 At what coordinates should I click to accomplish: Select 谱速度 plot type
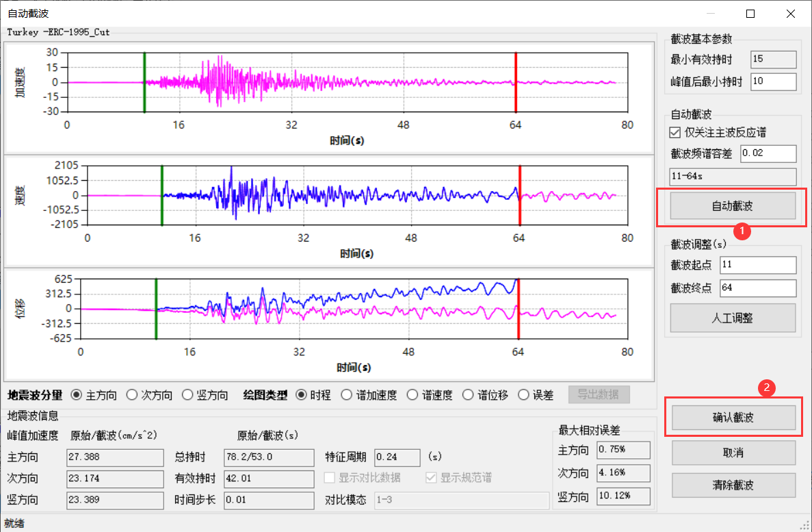tap(412, 395)
